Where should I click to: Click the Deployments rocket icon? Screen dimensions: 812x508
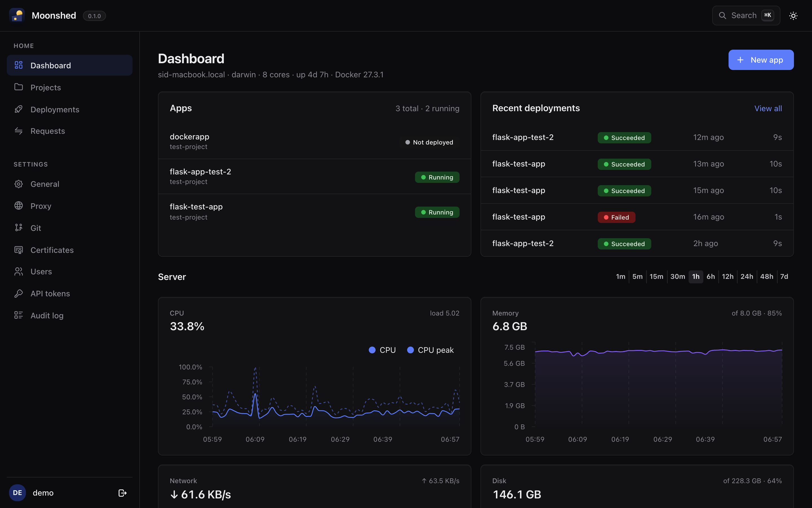coord(19,109)
